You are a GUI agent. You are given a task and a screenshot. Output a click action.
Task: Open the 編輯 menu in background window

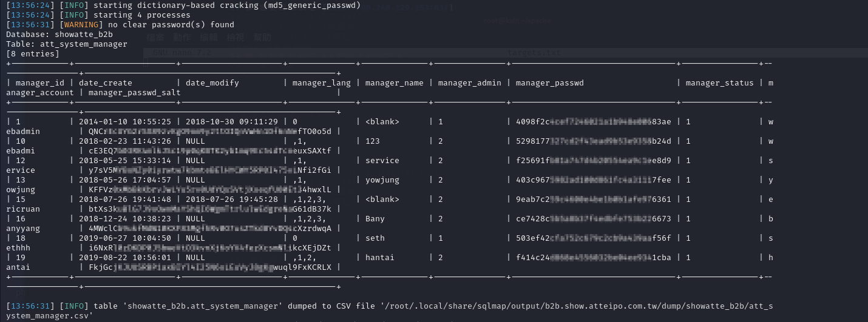[209, 38]
